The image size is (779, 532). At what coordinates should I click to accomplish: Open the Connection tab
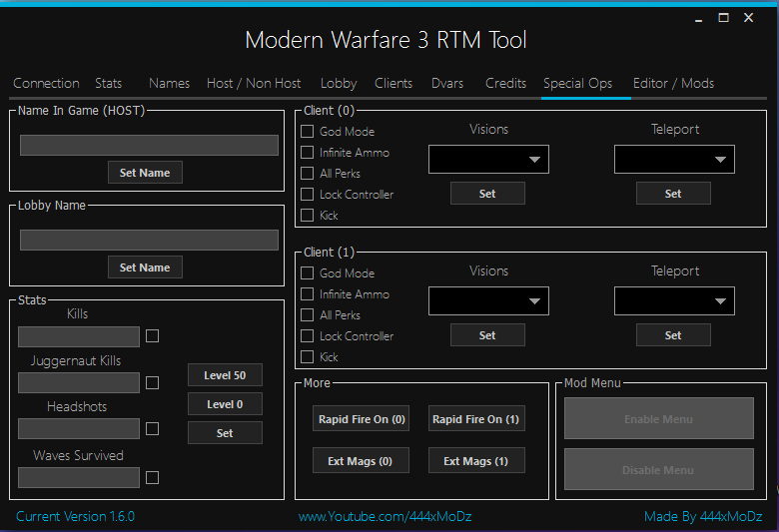(x=46, y=83)
